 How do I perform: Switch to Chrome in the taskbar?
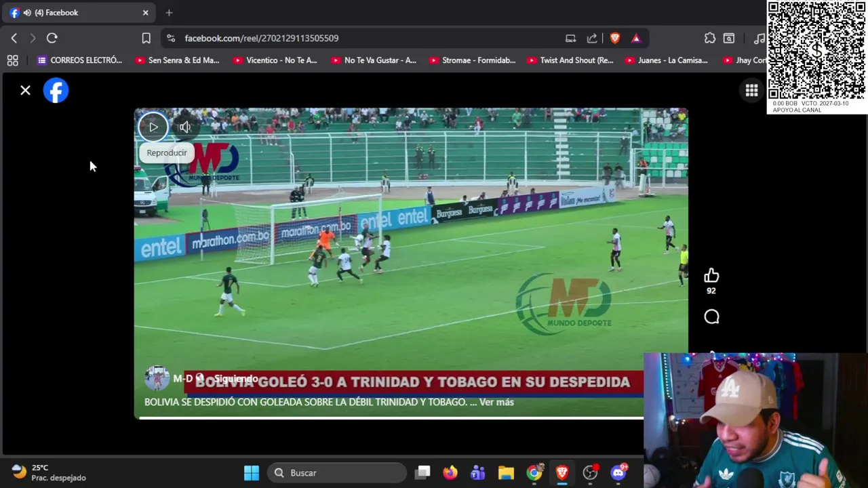point(534,472)
